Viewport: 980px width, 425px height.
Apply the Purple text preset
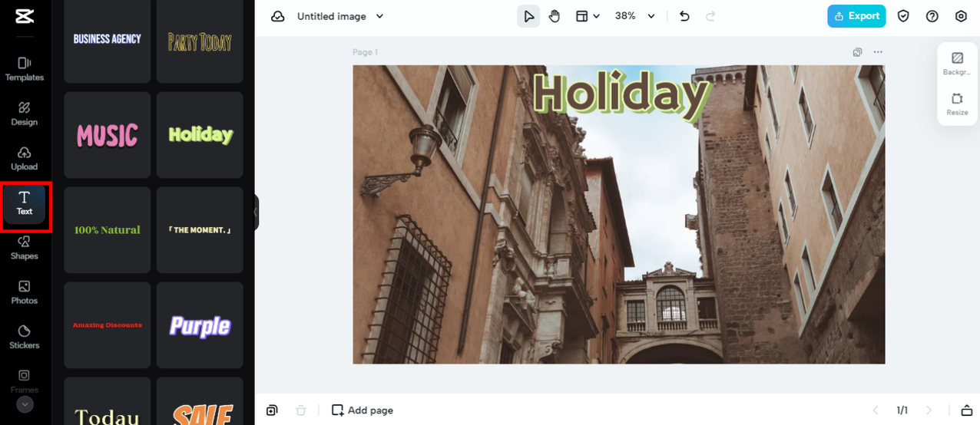pyautogui.click(x=200, y=325)
